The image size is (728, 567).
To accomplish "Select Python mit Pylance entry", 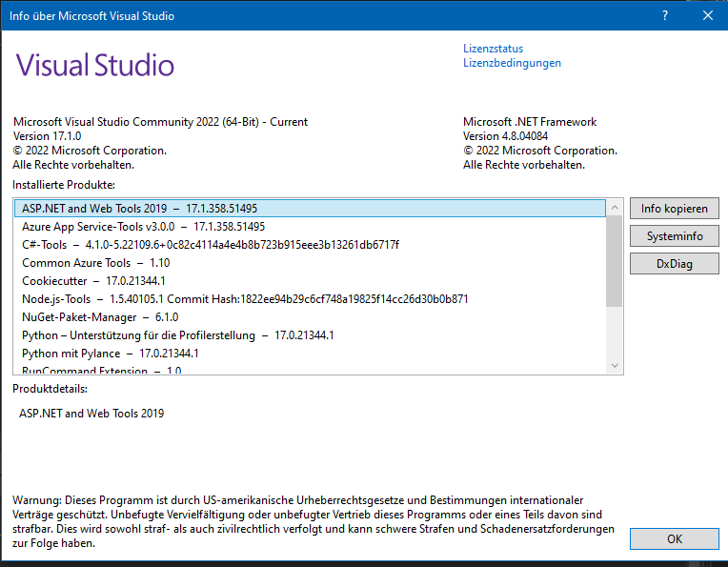I will pyautogui.click(x=310, y=354).
